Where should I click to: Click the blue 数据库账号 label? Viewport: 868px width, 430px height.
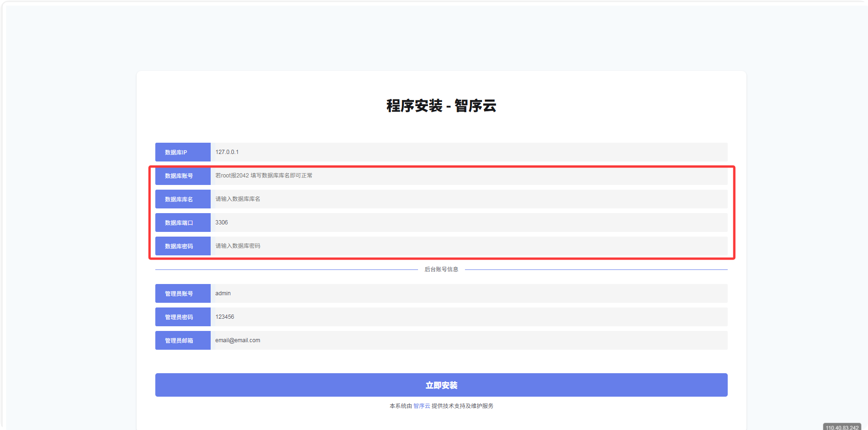(x=183, y=176)
